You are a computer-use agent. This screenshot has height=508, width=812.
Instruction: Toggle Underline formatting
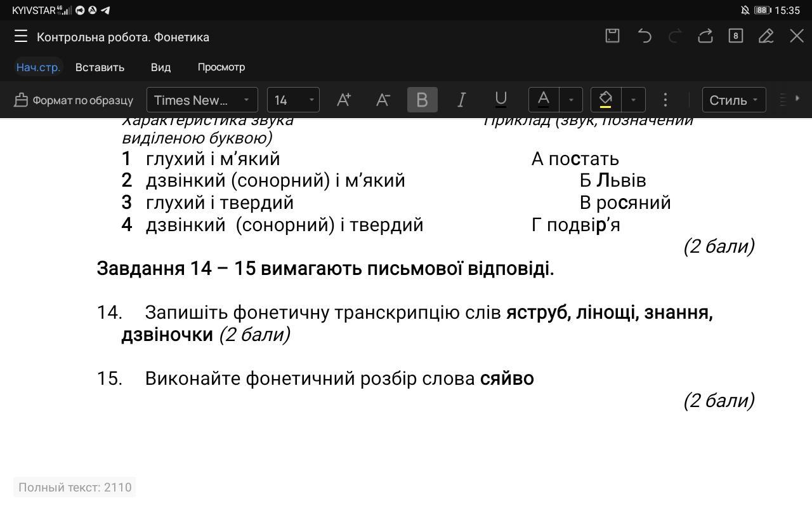[501, 100]
